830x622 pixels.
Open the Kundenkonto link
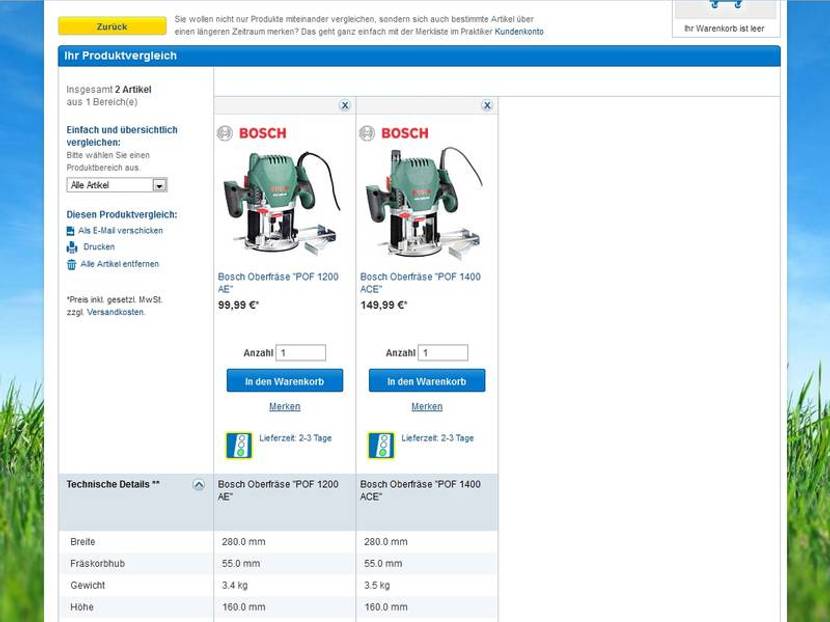[519, 32]
